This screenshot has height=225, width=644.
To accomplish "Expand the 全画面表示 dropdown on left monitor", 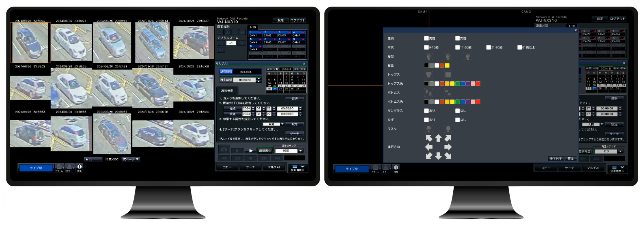I will point(298,168).
